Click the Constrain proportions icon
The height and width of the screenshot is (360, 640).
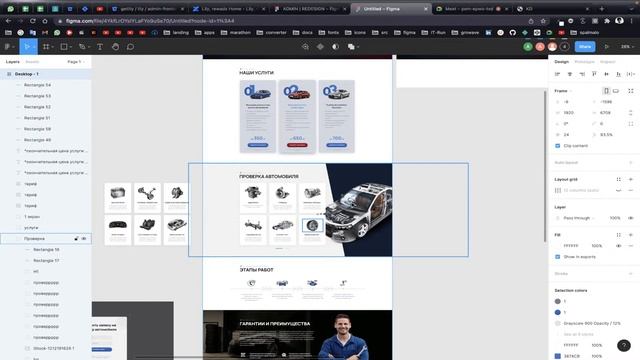coord(631,113)
